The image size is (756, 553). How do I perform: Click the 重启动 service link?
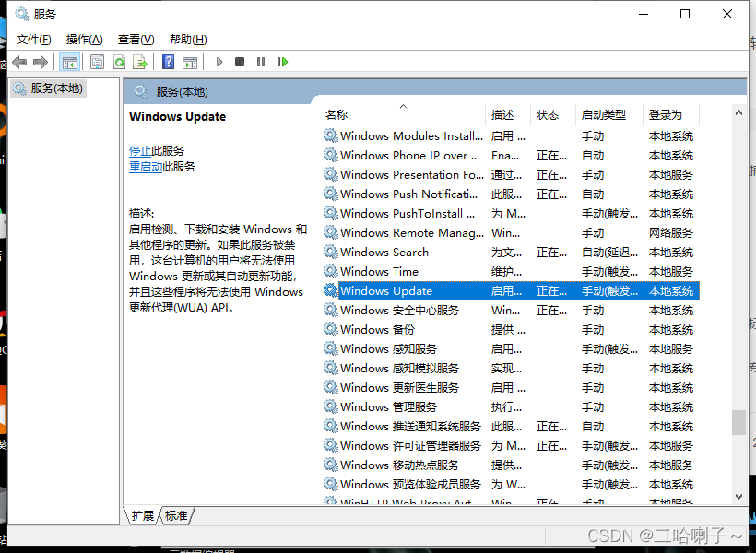coord(146,167)
